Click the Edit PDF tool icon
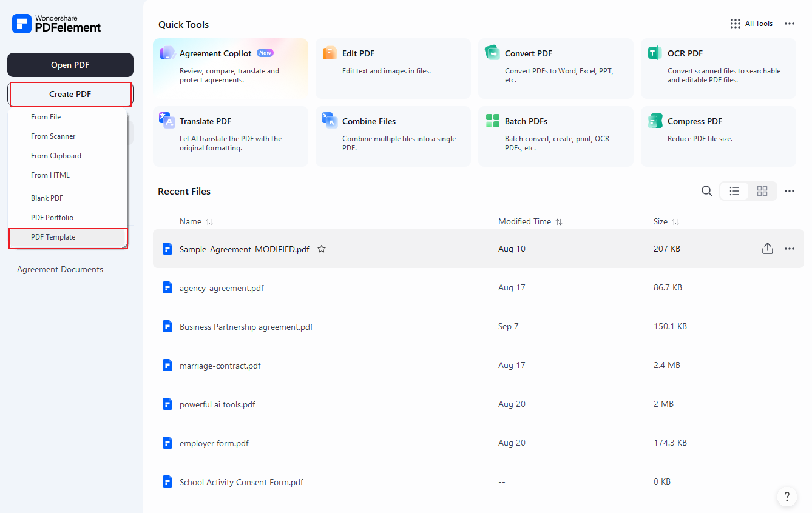Viewport: 812px width, 513px height. click(330, 53)
